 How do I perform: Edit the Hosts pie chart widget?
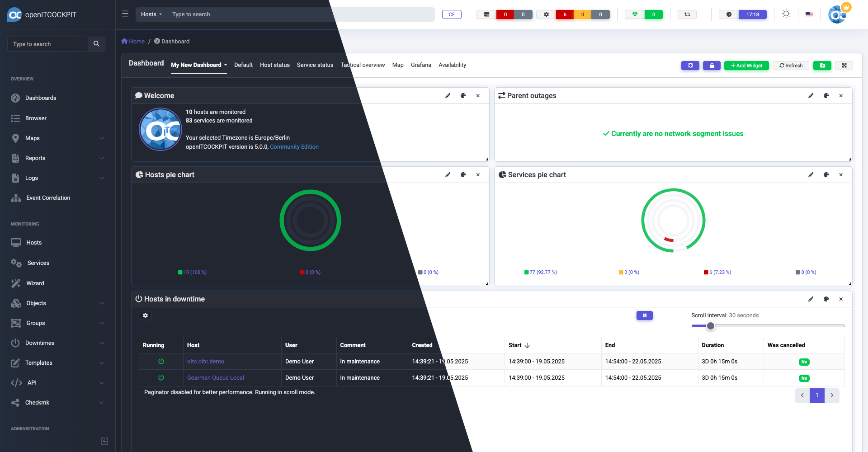[x=448, y=175]
